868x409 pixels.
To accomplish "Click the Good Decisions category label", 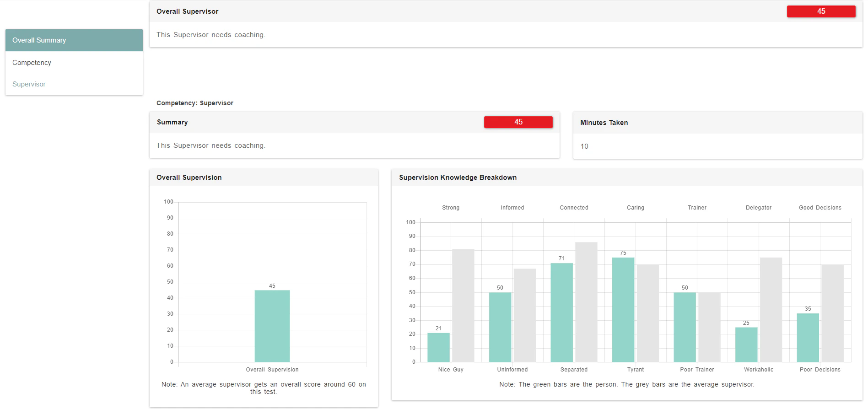I will pyautogui.click(x=820, y=208).
